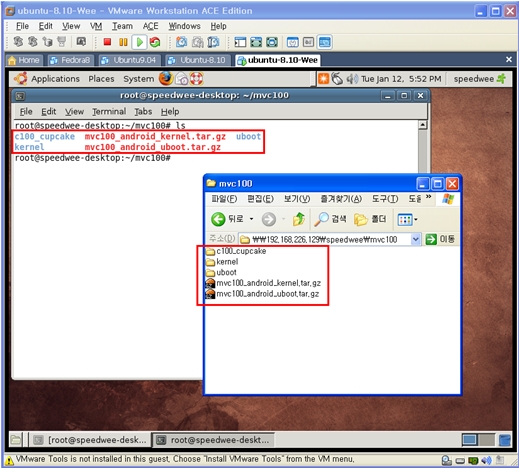Expand the Explorer address bar dropdown
The width and height of the screenshot is (519, 470).
(415, 239)
